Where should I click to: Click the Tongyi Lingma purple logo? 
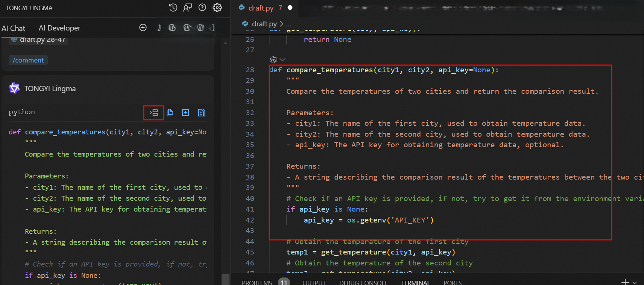click(x=14, y=88)
